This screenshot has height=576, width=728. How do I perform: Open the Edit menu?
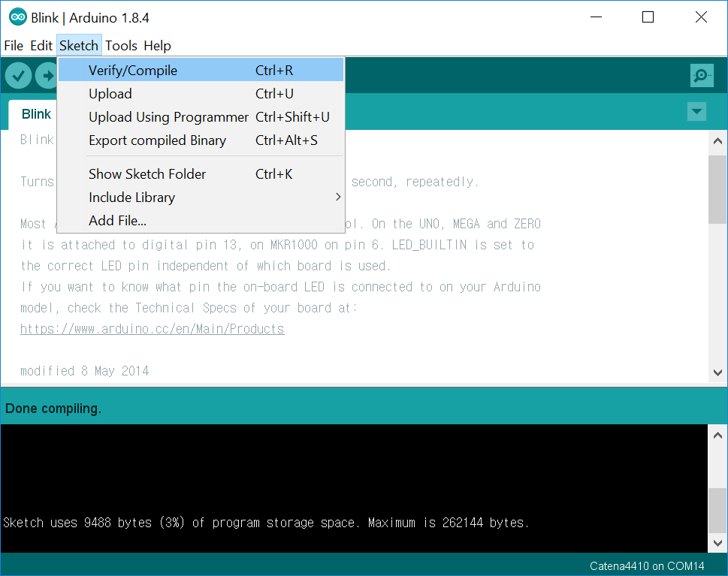(41, 46)
